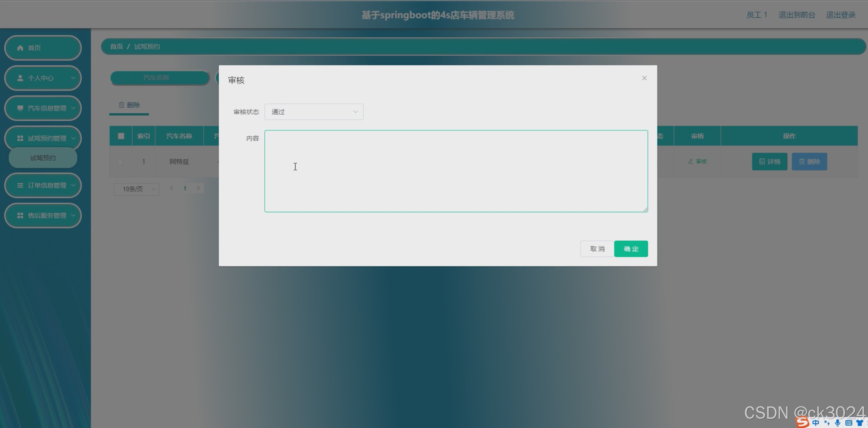Select the person icon on 个人中心
Screen dimensions: 868x428
20,78
